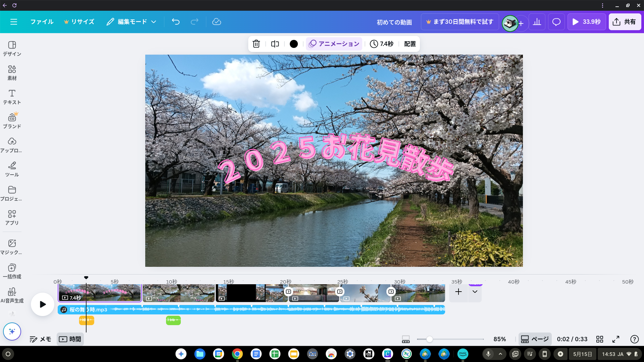Viewport: 644px width, 362px height.
Task: Open the 素材 elements panel
Action: click(12, 73)
